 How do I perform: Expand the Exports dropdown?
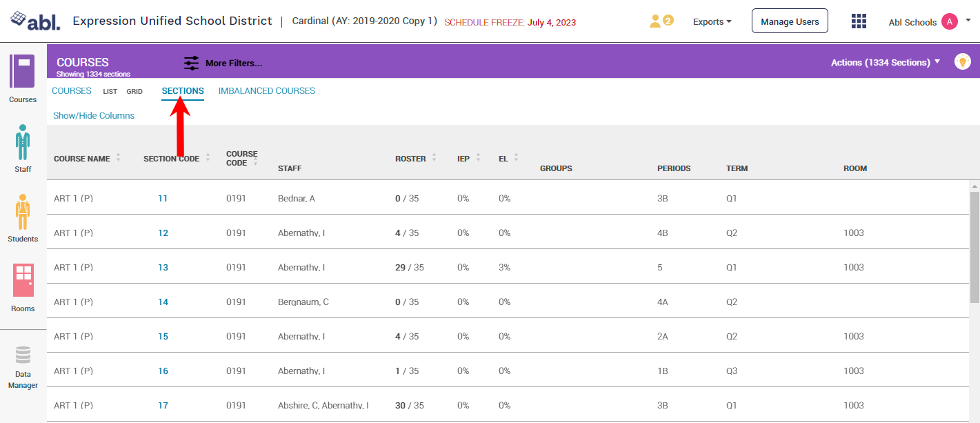712,22
